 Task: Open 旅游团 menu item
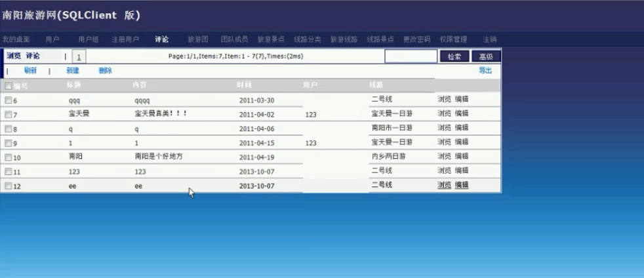(x=198, y=39)
